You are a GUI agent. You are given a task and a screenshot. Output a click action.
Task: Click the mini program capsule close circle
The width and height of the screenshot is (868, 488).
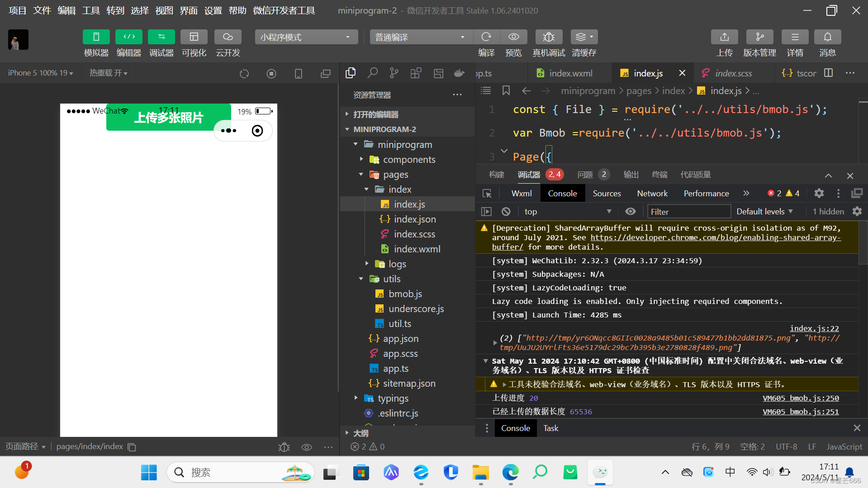click(257, 131)
